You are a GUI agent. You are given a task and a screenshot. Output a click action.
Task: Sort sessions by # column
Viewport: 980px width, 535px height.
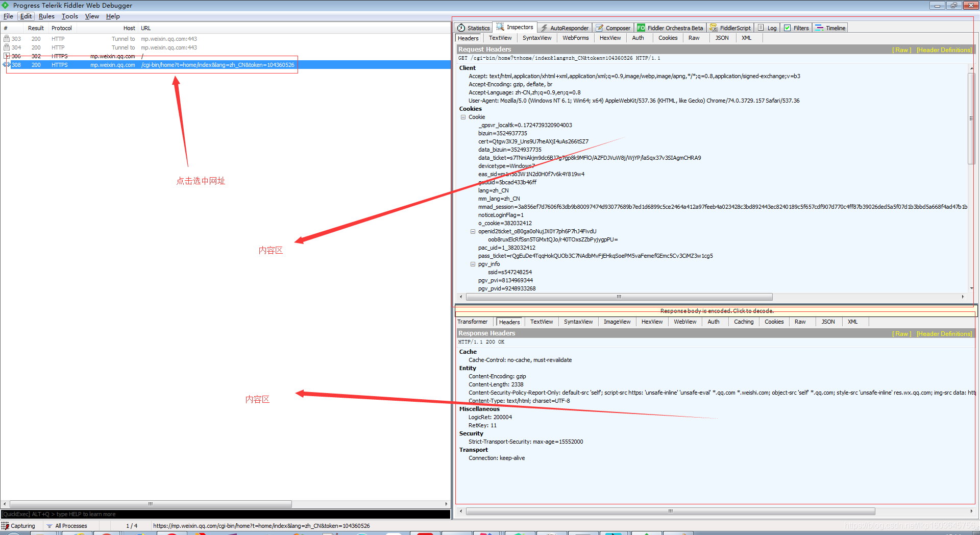tap(6, 28)
